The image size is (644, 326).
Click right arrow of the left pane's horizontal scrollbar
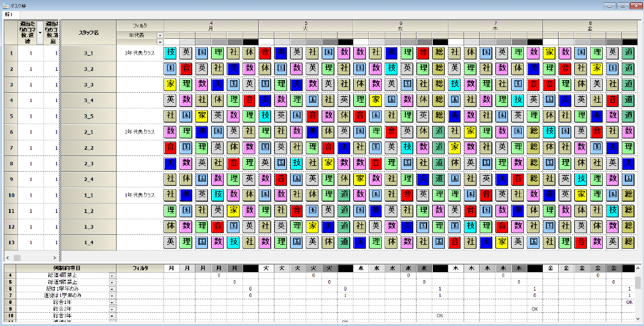pyautogui.click(x=56, y=257)
